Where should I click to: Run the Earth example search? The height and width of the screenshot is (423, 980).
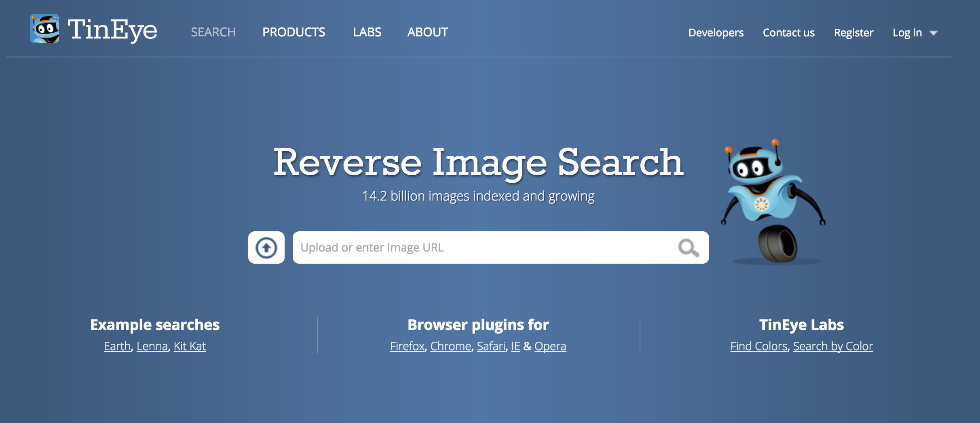pos(116,346)
